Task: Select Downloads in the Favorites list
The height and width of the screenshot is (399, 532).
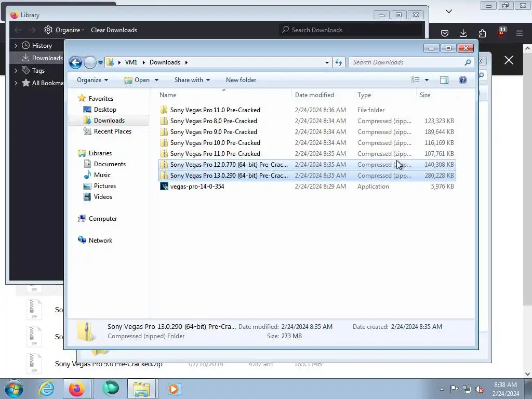Action: (109, 121)
